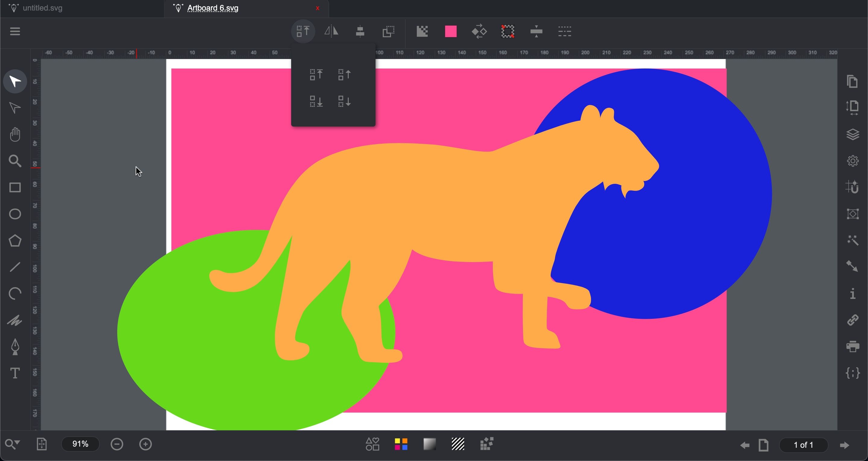Switch to the untitled.svg tab
The width and height of the screenshot is (868, 461).
pyautogui.click(x=43, y=8)
